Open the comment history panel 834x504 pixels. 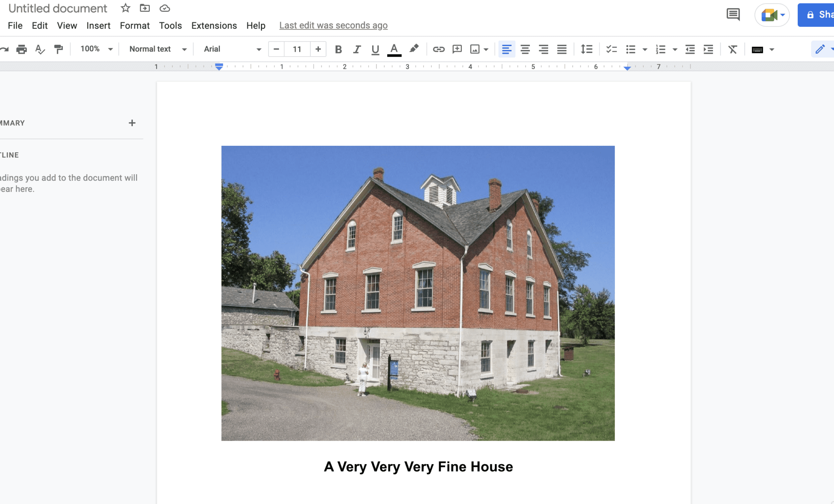(733, 14)
